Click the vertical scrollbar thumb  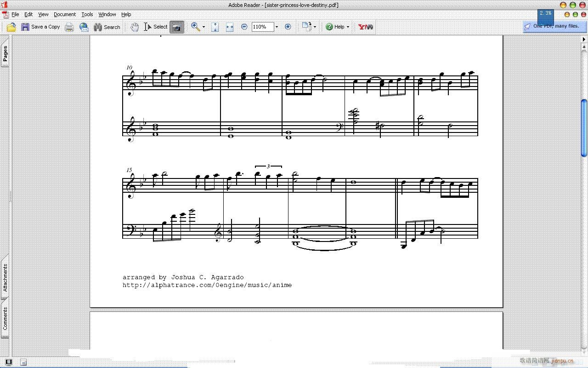point(584,128)
